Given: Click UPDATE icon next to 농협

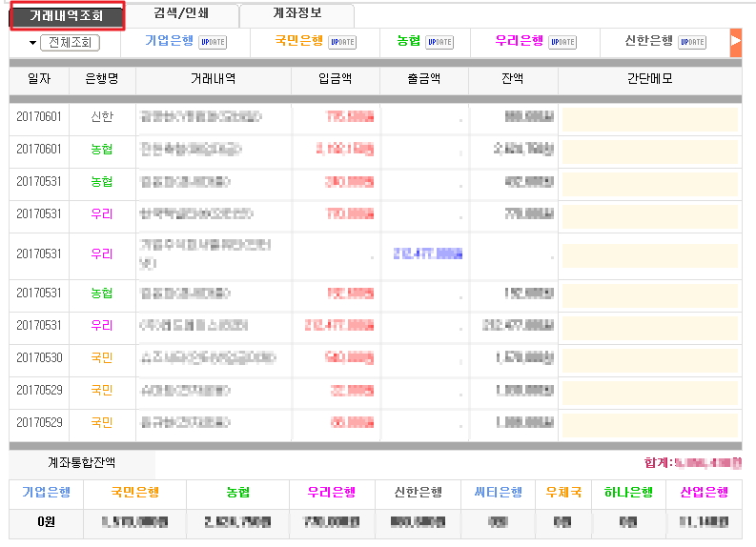Looking at the screenshot, I should [439, 43].
